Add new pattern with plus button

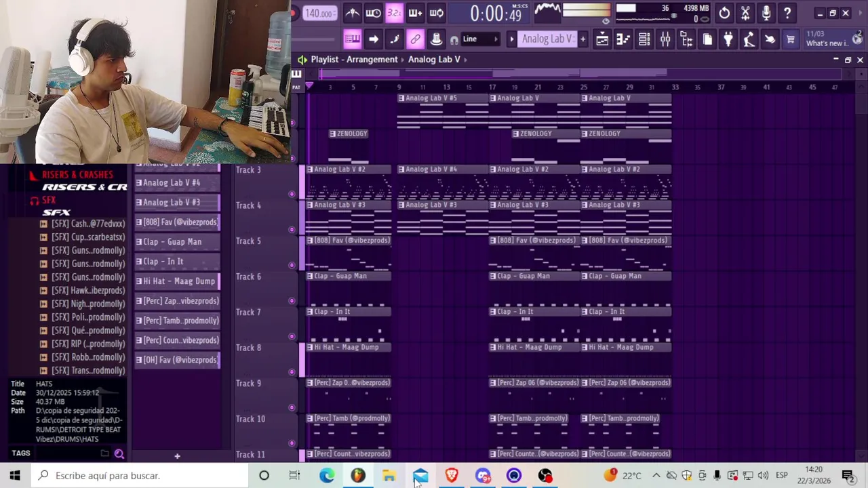click(583, 39)
